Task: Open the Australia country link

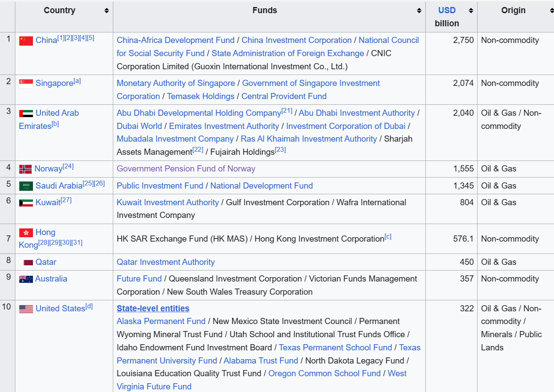Action: [51, 279]
